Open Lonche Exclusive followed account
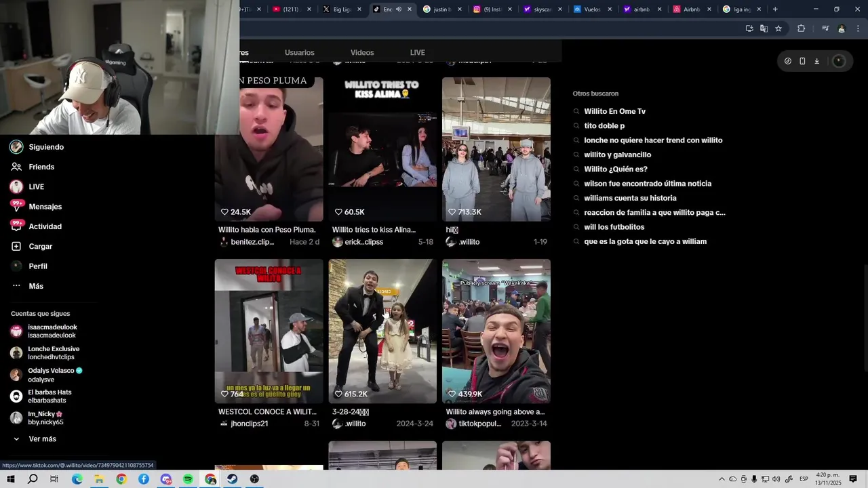The height and width of the screenshot is (488, 868). coord(45,353)
